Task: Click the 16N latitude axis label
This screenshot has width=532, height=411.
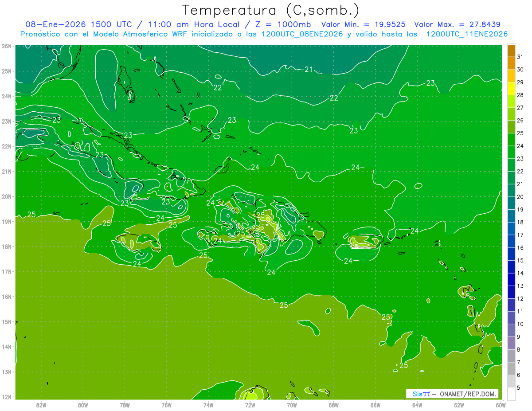Action: click(x=7, y=297)
